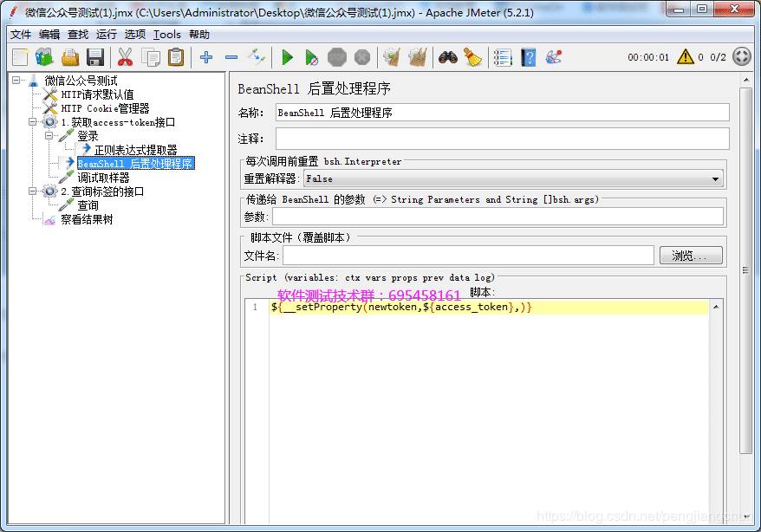
Task: Select 察看结果树 listener in tree
Action: click(x=87, y=219)
